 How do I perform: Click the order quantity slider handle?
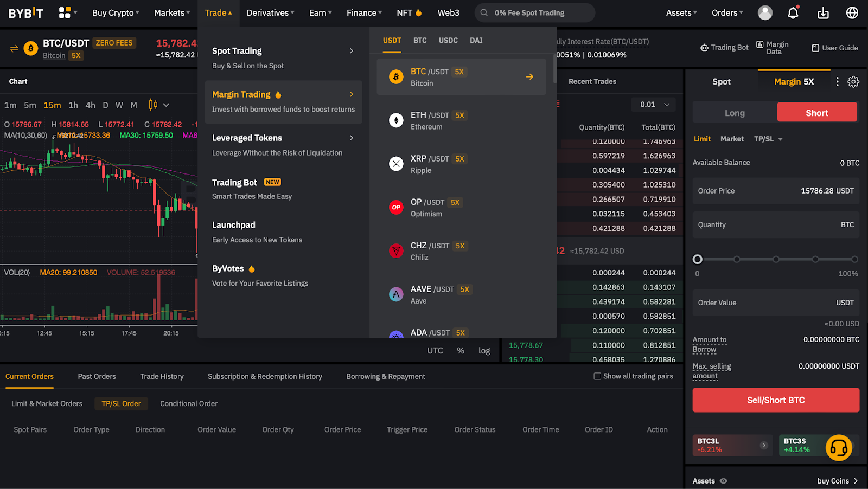(x=698, y=260)
